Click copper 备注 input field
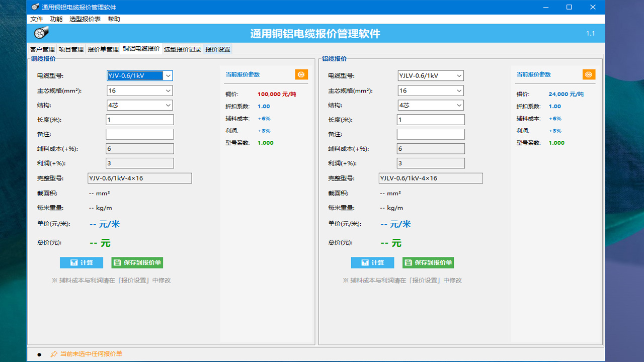Image resolution: width=644 pixels, height=362 pixels. (140, 134)
